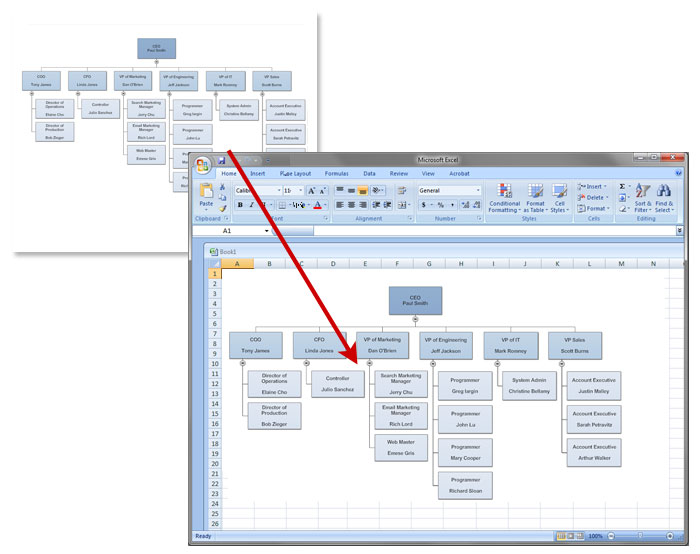Viewport: 700px width, 554px height.
Task: Collapse the node under CEO Paul Smith in Excel
Action: tap(415, 319)
